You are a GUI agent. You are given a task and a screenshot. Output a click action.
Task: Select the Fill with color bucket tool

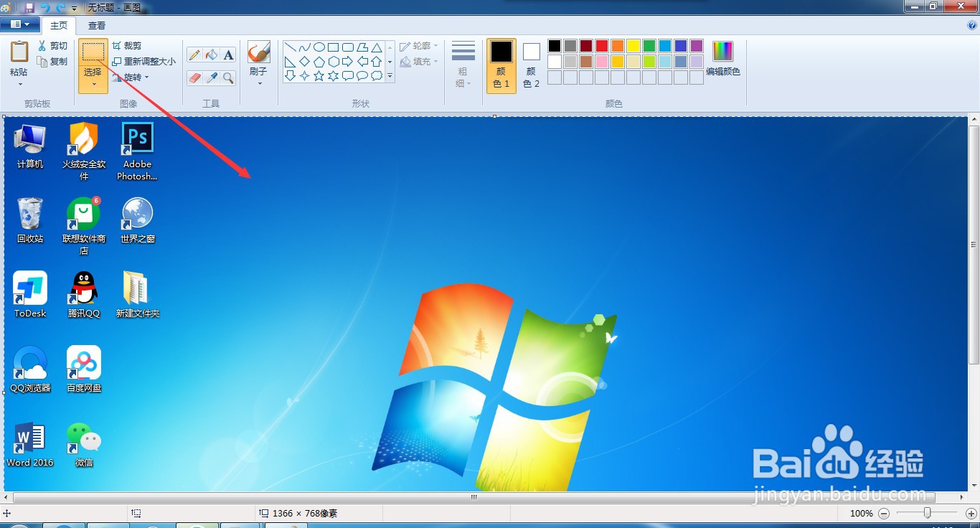(212, 55)
